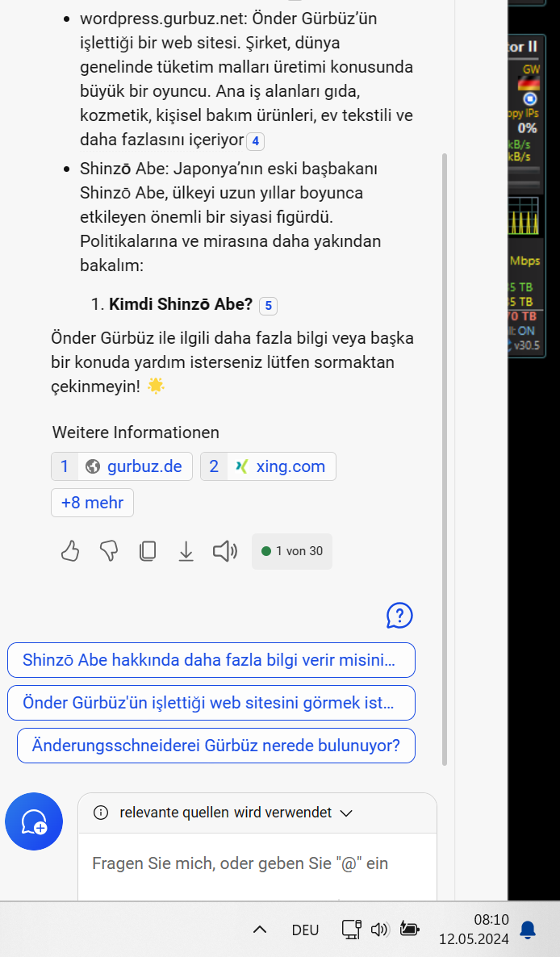Viewport: 560px width, 957px height.
Task: Click the German flag icon in the widget
Action: point(529,83)
